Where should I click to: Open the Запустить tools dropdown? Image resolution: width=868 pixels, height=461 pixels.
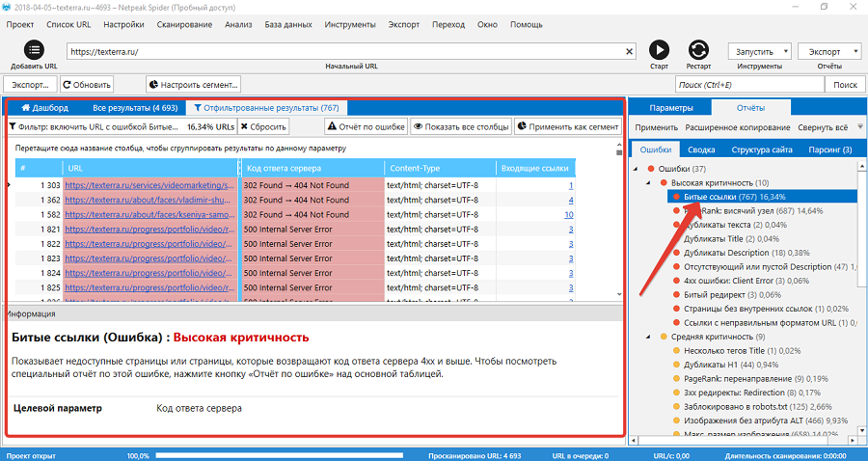[x=760, y=51]
